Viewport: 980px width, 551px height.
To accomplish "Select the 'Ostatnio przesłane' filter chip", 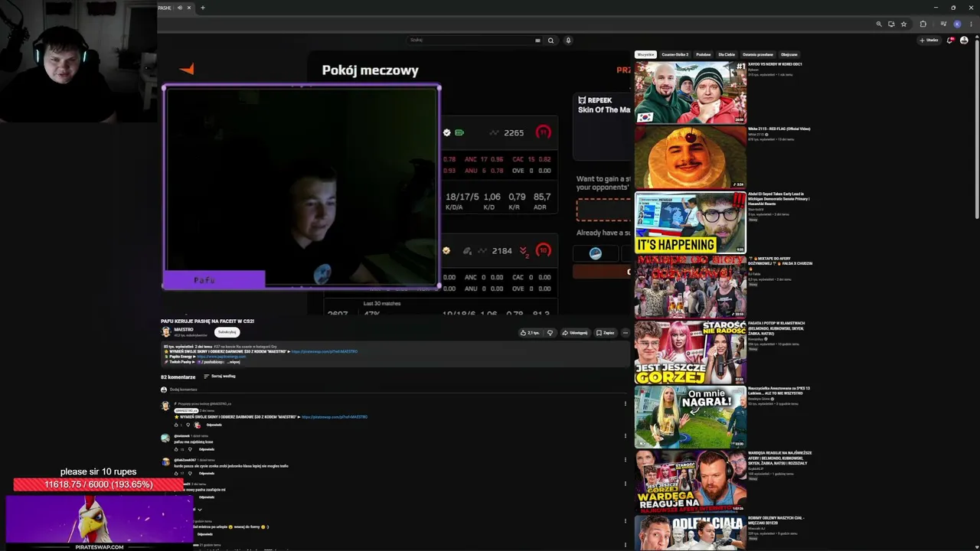I will pos(758,55).
